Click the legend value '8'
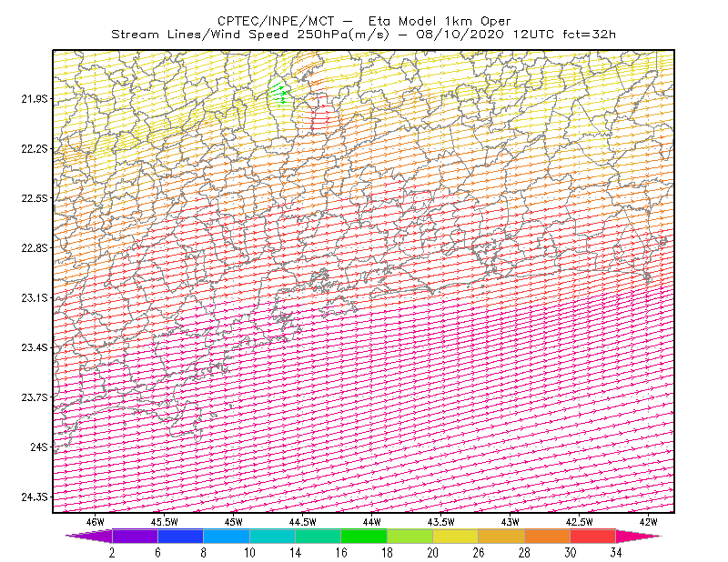This screenshot has width=728, height=562. pyautogui.click(x=203, y=553)
